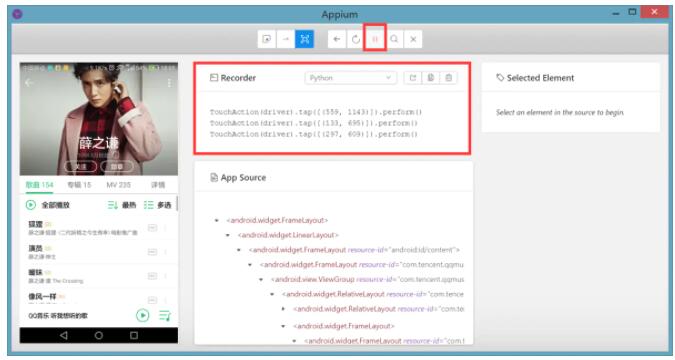Toggle boilerplate code icon in Recorder
Viewport: 675px width, 360px height.
coord(412,78)
